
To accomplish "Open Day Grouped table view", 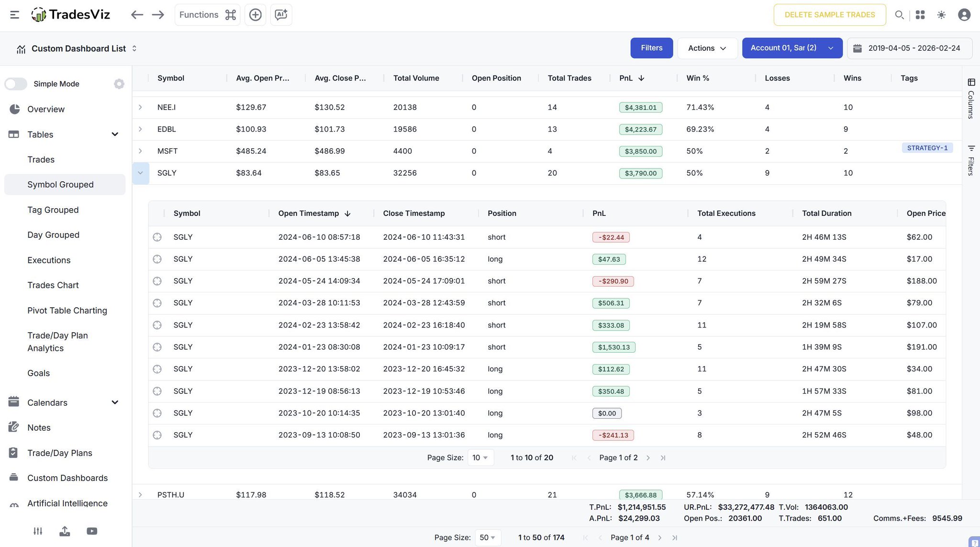I will click(x=53, y=235).
